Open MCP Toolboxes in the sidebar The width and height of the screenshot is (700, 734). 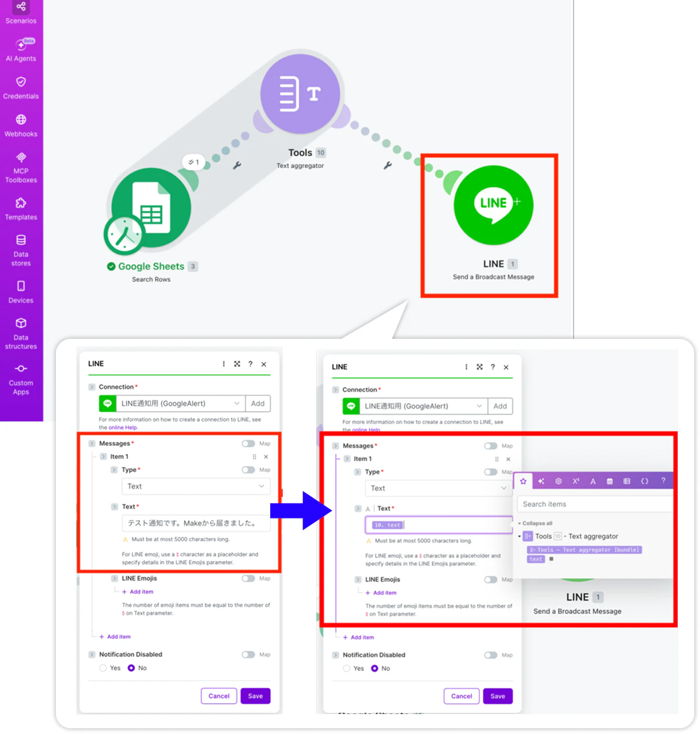tap(21, 168)
